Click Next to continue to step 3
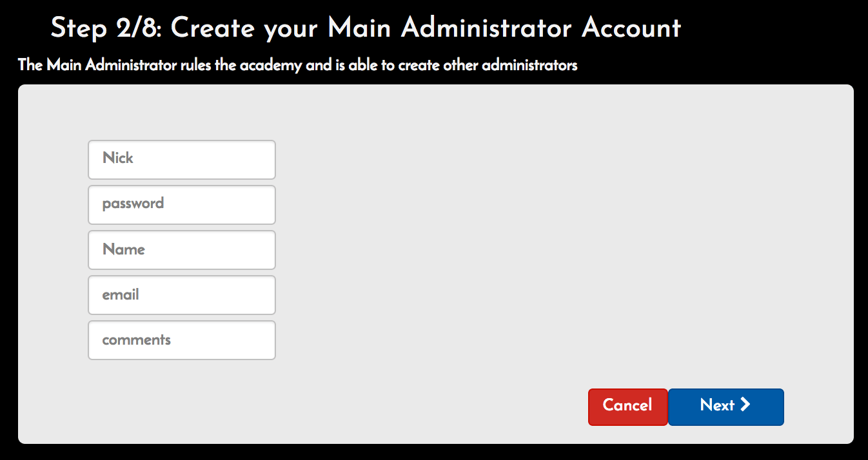 pyautogui.click(x=725, y=407)
